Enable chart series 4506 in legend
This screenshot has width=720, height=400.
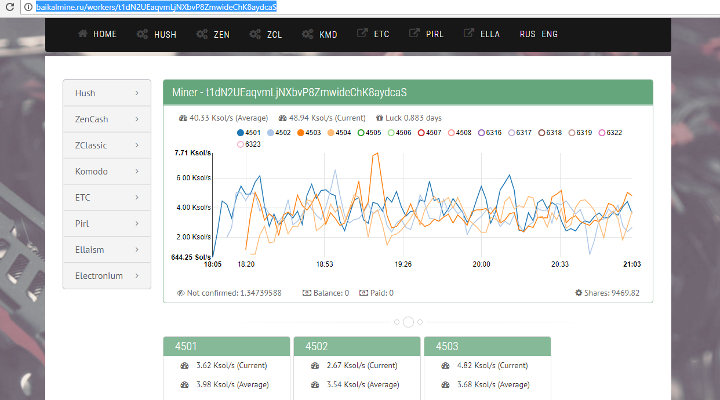[x=399, y=133]
